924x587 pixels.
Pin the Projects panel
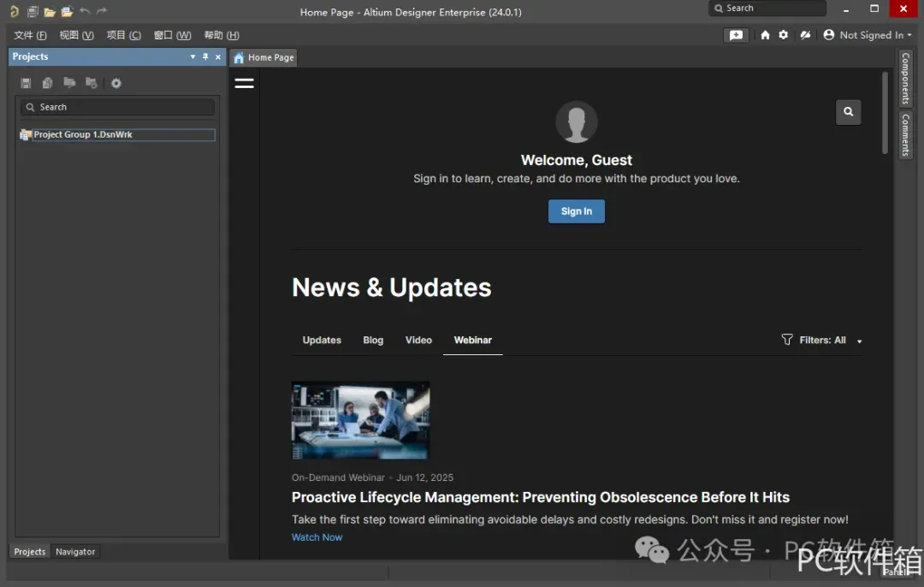click(x=205, y=56)
